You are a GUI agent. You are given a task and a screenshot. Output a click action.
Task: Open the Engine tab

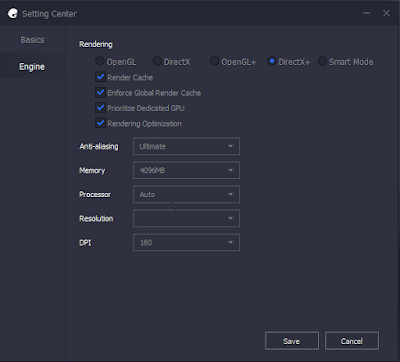tap(32, 67)
